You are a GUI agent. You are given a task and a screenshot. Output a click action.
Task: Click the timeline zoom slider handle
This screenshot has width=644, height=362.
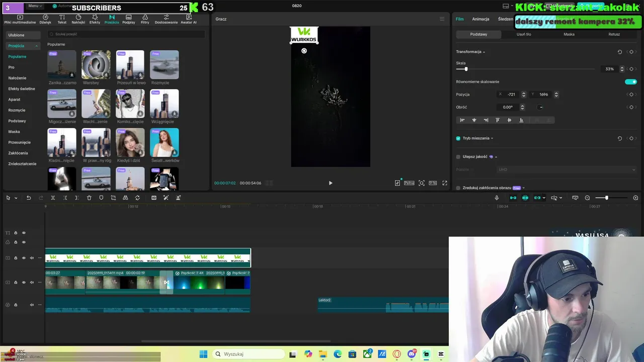click(x=606, y=198)
